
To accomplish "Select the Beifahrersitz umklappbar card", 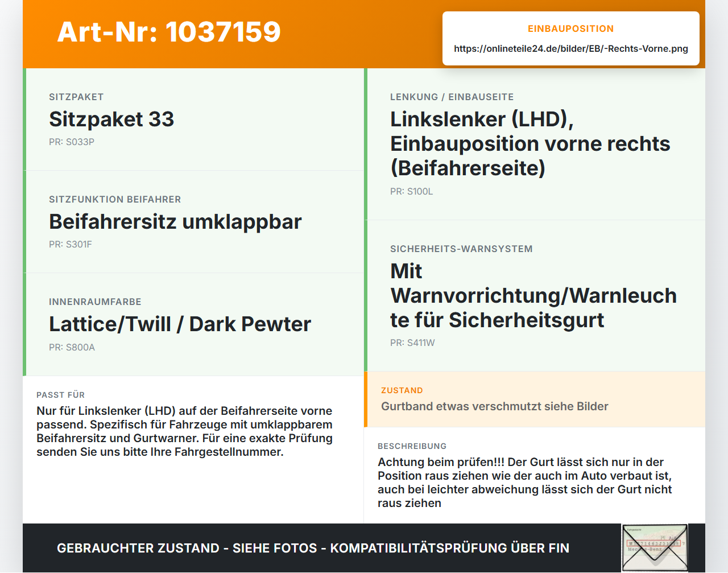I will tap(193, 222).
